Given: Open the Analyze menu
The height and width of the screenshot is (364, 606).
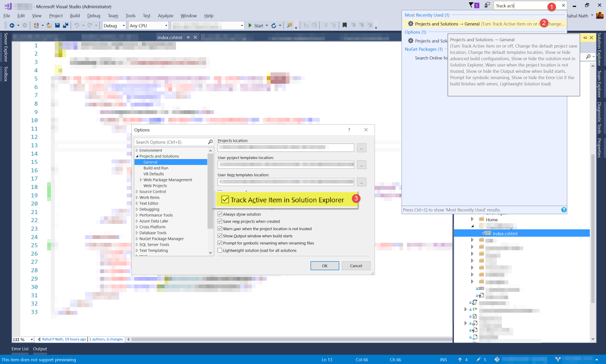Looking at the screenshot, I should (165, 16).
